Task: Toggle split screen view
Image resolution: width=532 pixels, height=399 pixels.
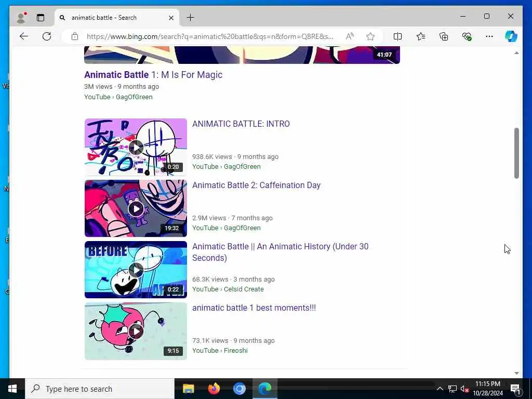Action: [x=397, y=36]
